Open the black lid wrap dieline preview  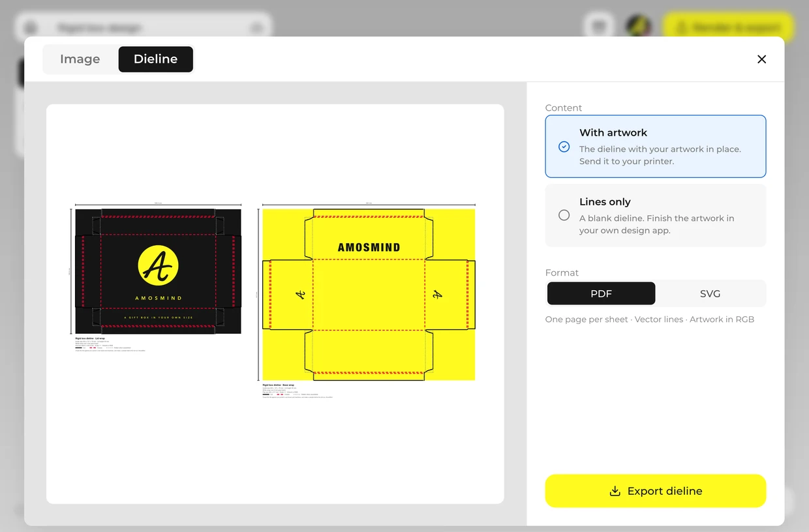158,271
